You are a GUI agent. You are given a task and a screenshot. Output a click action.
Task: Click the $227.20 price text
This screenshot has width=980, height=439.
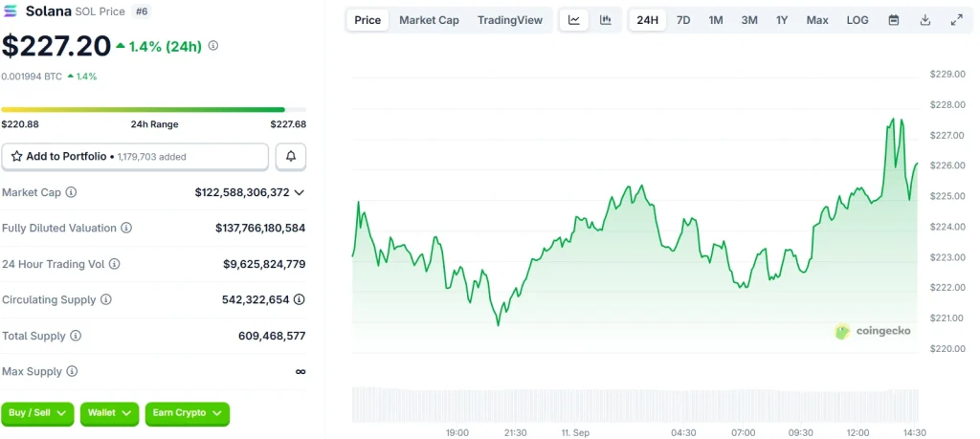tap(56, 46)
